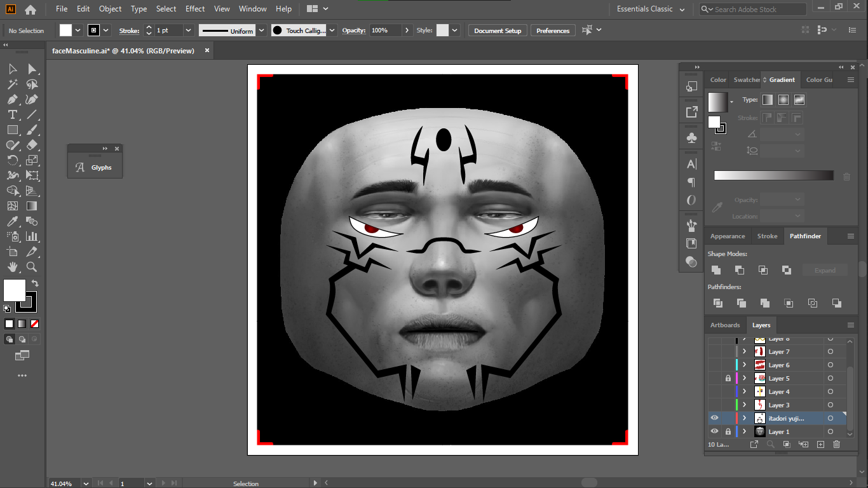Click the gradient slider bar in Gradient panel
Viewport: 868px width, 488px height.
click(773, 175)
